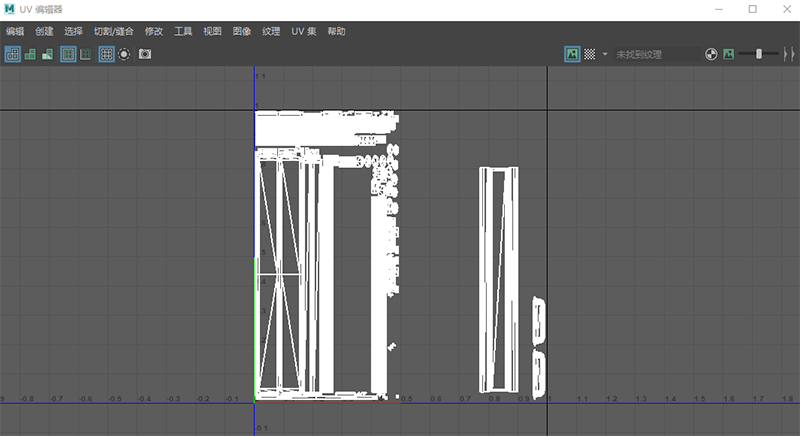
Task: Take a UV snapshot with camera icon
Action: [145, 54]
